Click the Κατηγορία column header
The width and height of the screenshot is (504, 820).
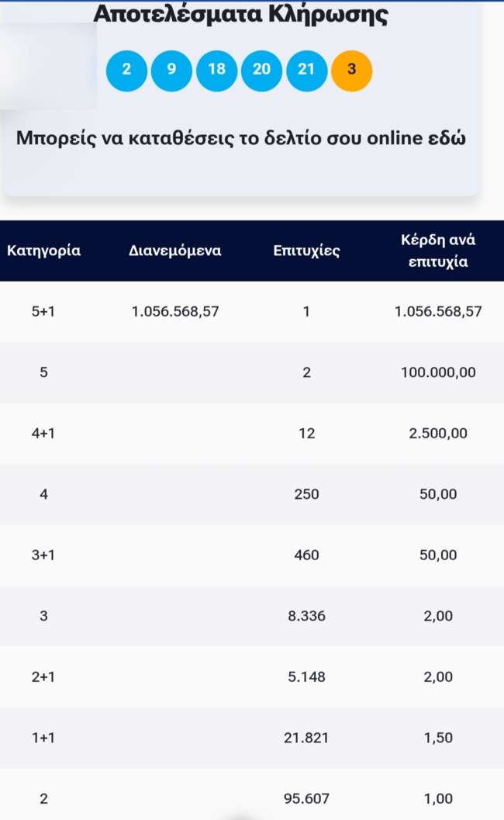point(44,250)
